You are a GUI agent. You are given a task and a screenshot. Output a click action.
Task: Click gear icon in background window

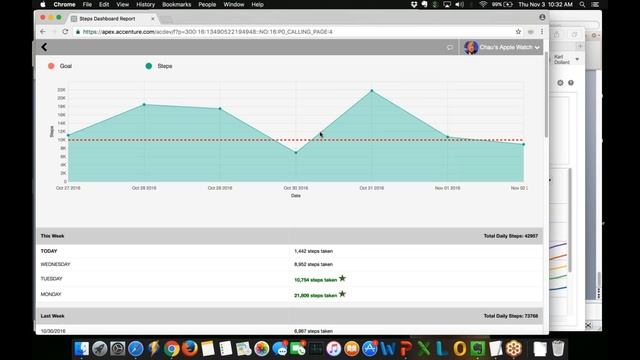(x=560, y=83)
